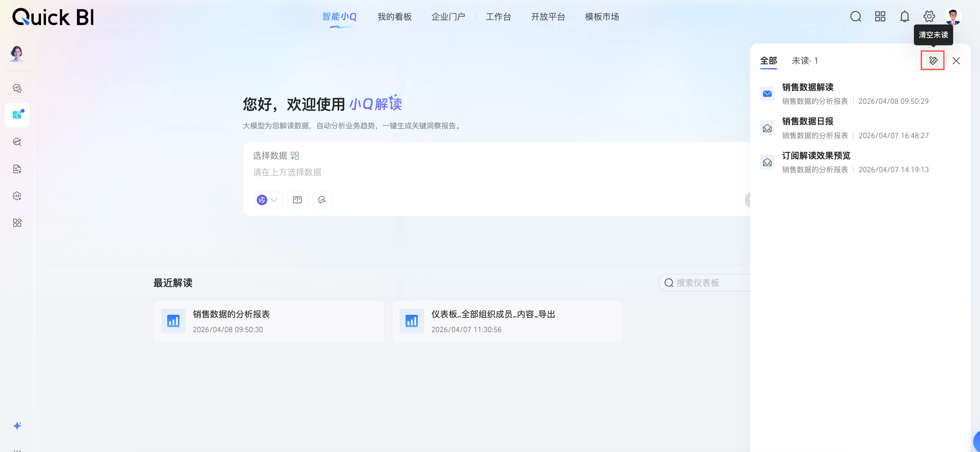Viewport: 980px width, 452px height.
Task: Click the open-book button below the input
Action: (x=298, y=200)
